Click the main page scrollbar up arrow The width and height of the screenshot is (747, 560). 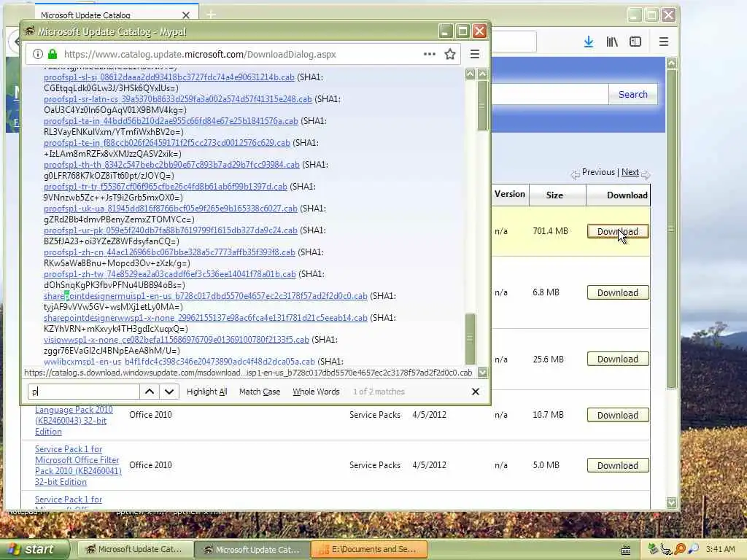[x=672, y=63]
